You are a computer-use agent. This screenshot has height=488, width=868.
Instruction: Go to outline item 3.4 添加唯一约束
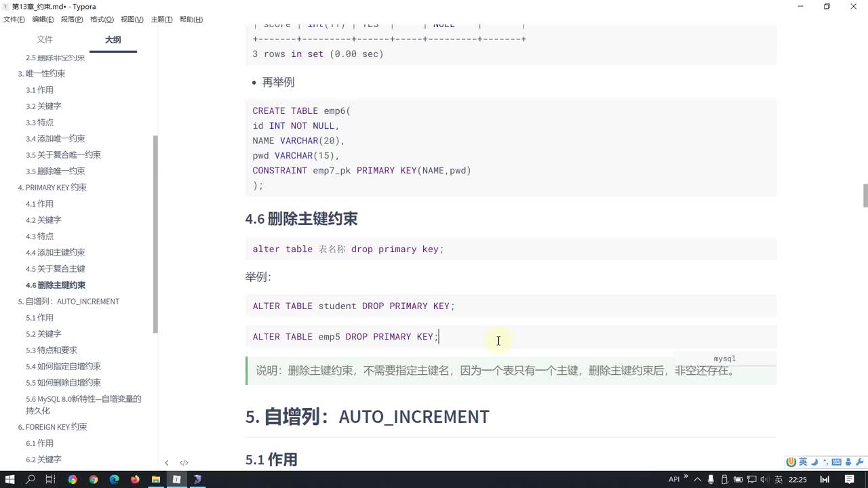coord(56,138)
